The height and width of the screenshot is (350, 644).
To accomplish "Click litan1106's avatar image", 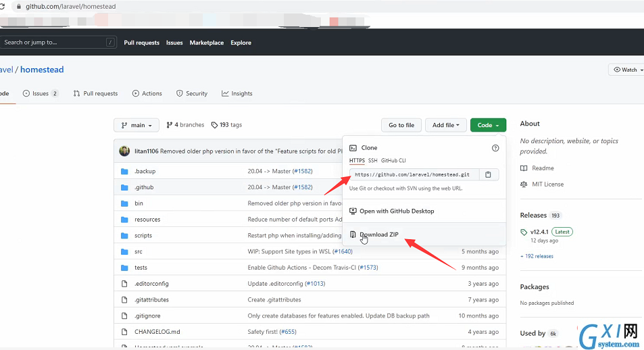I will 124,151.
